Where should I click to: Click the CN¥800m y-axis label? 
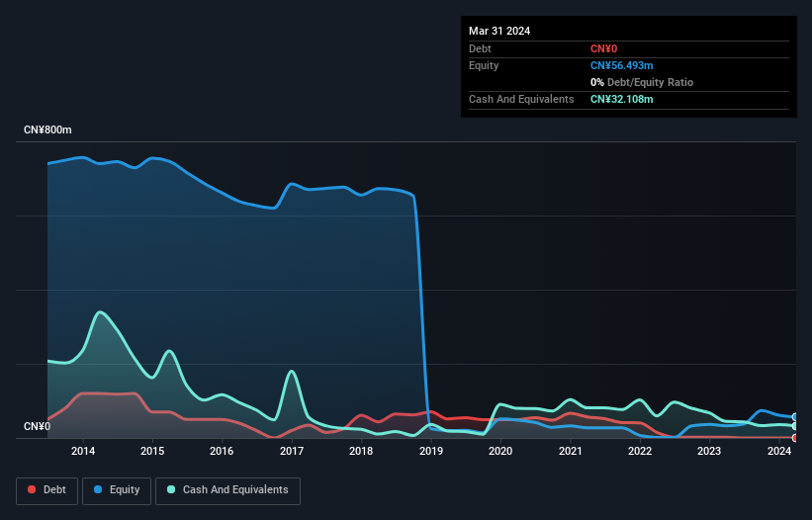(47, 130)
